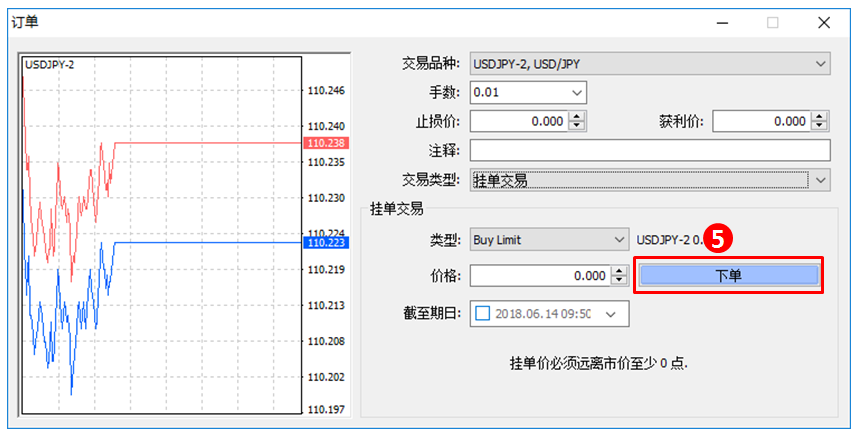Decrease 价格 price with down arrow

(619, 280)
